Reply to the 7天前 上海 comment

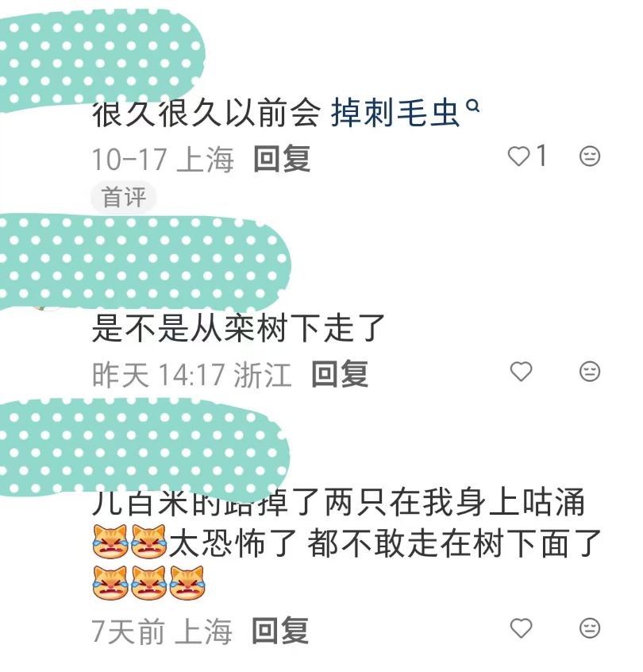[x=279, y=631]
